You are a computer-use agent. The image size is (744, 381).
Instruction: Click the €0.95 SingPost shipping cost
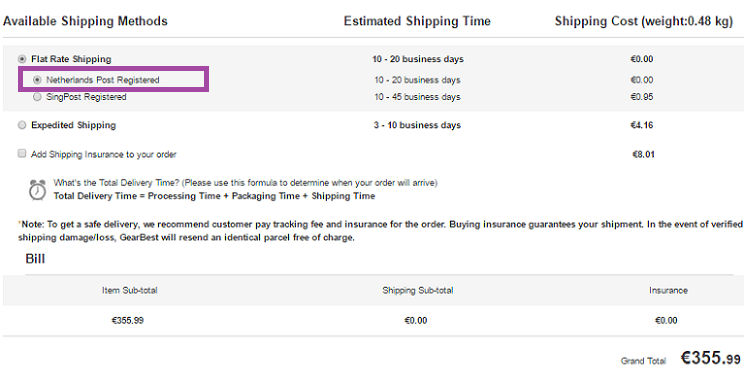(642, 97)
